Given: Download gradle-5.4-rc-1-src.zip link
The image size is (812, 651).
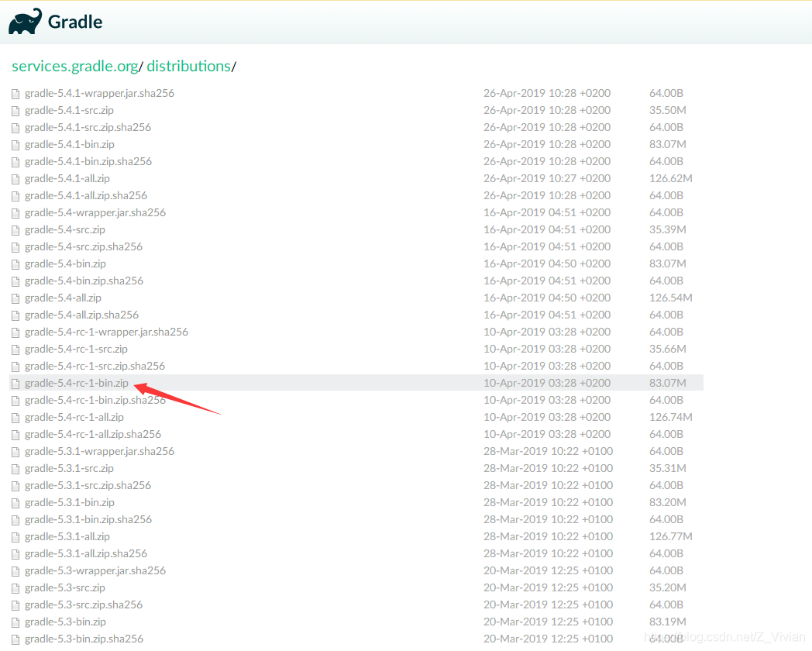Looking at the screenshot, I should tap(76, 349).
